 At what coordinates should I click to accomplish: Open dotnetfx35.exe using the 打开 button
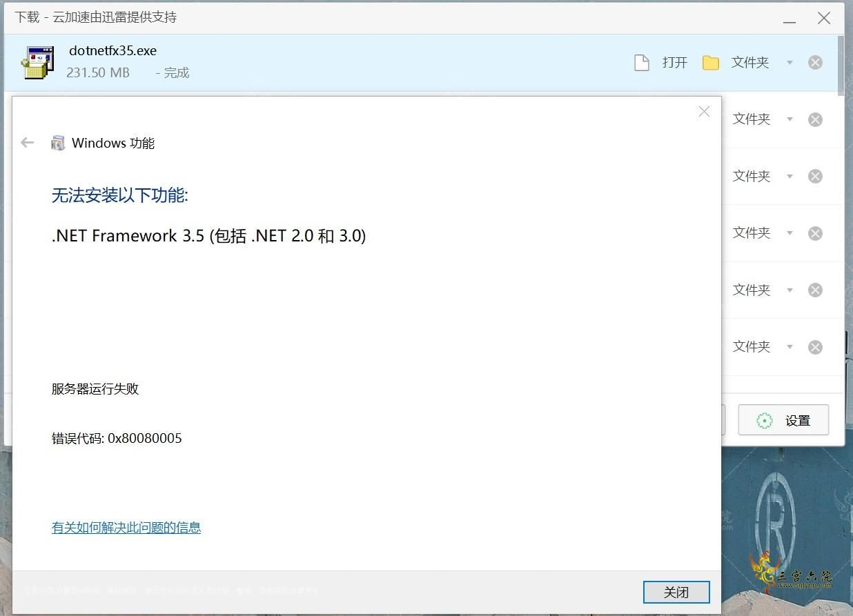pyautogui.click(x=674, y=63)
